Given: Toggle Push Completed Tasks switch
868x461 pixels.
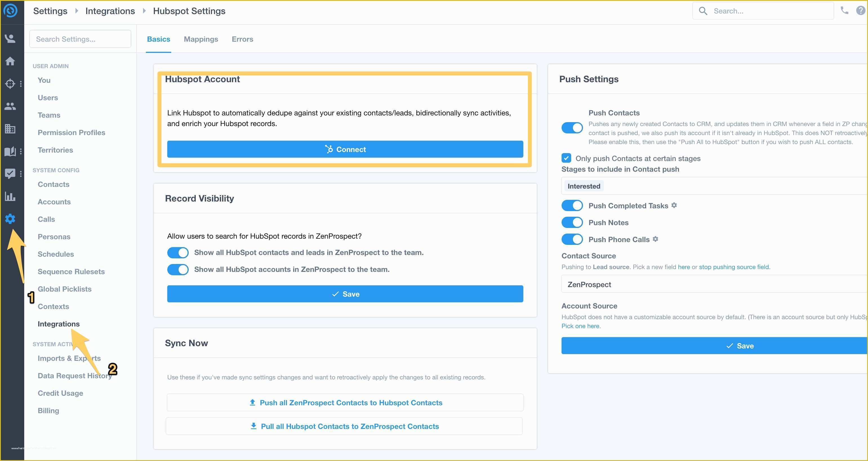Looking at the screenshot, I should [x=572, y=205].
